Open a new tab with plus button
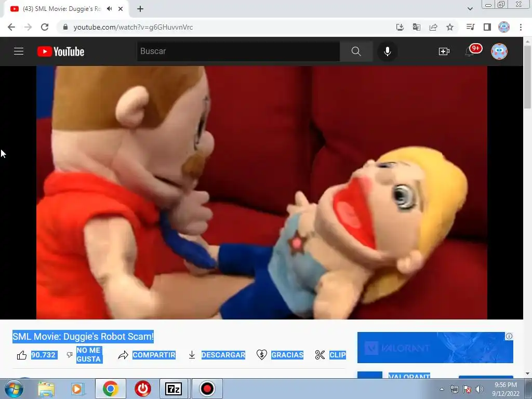532x399 pixels. click(x=140, y=9)
